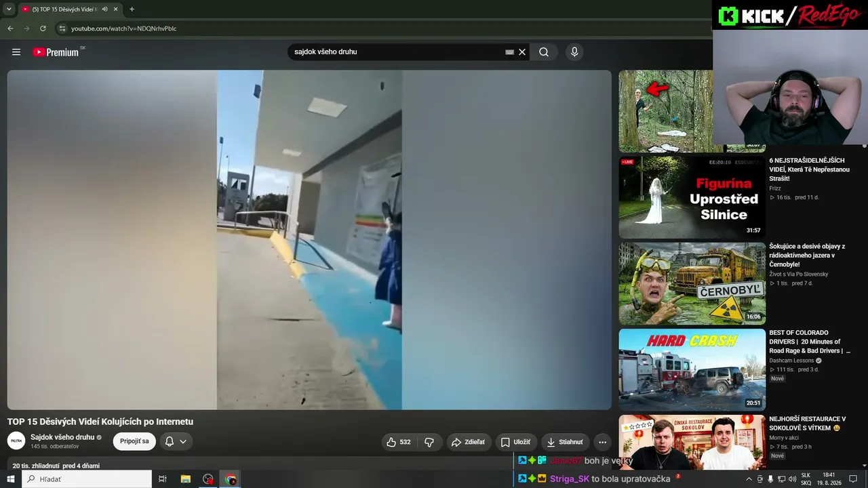Save the video with Uložiť
Screen dimensions: 868x488
516,442
